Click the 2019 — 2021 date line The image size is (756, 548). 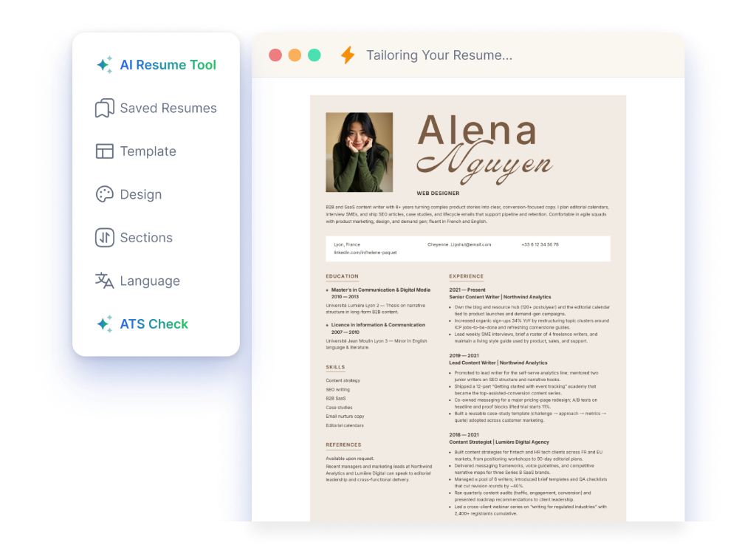tap(464, 355)
